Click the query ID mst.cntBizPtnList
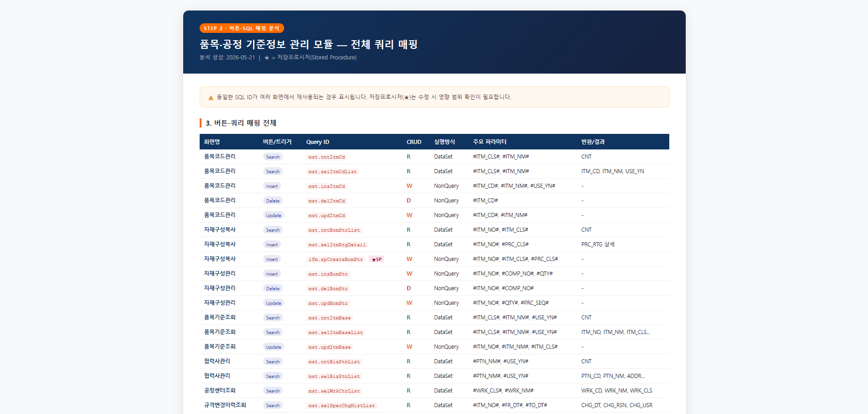Image resolution: width=868 pixels, height=414 pixels. pos(334,362)
